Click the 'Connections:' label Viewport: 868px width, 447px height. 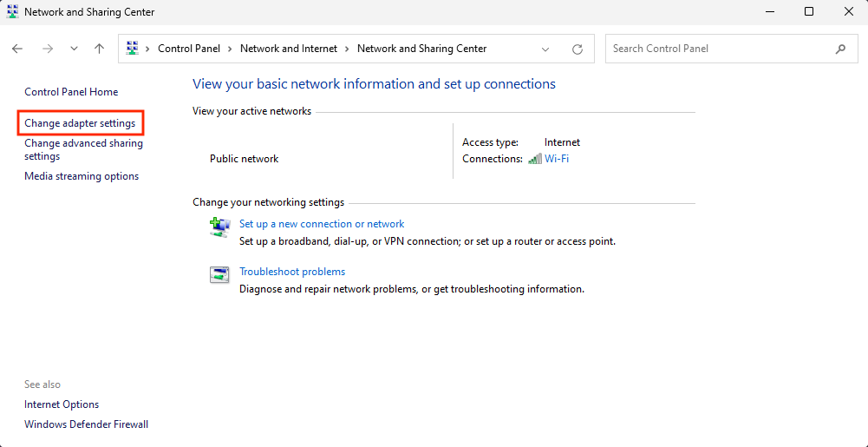pyautogui.click(x=493, y=159)
